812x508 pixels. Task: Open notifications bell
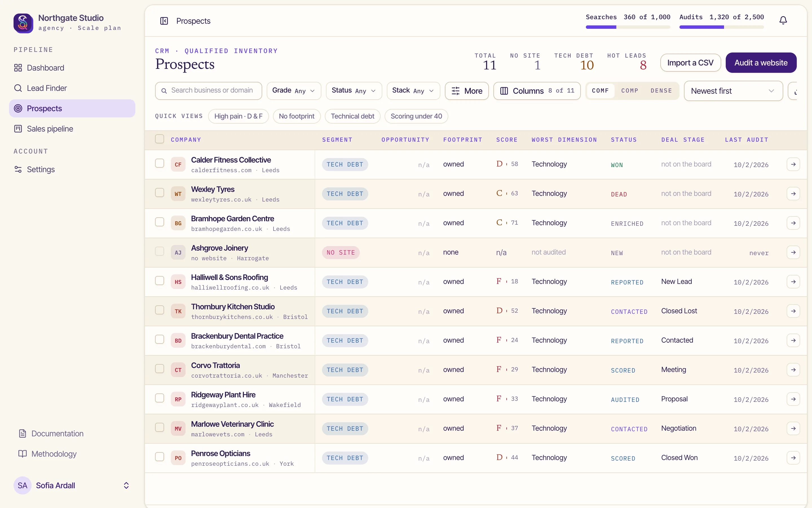click(783, 21)
